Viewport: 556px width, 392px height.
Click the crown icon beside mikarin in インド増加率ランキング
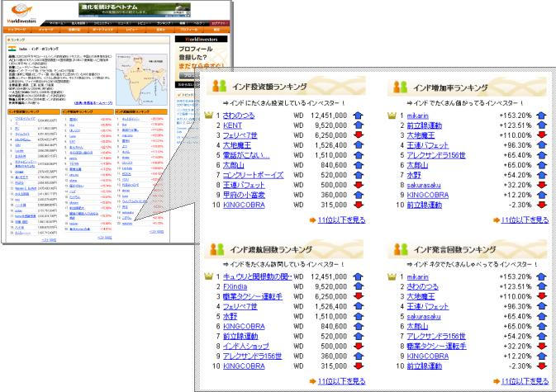pos(392,116)
